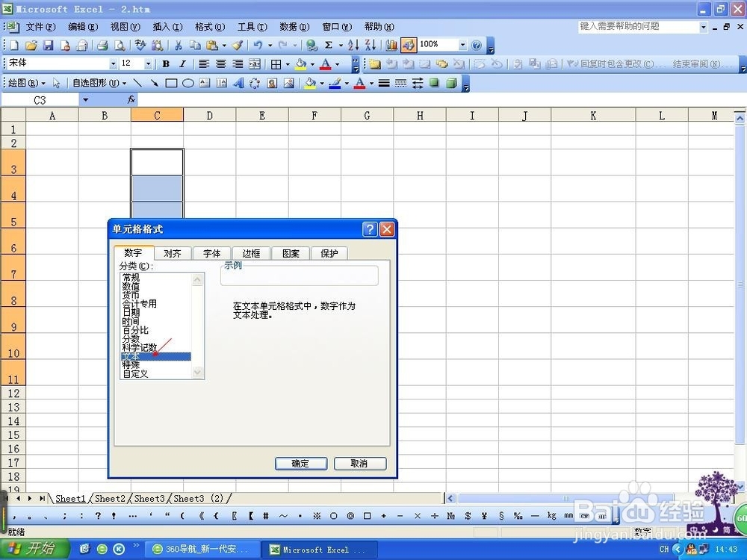
Task: Click the Copy icon
Action: coord(195,46)
